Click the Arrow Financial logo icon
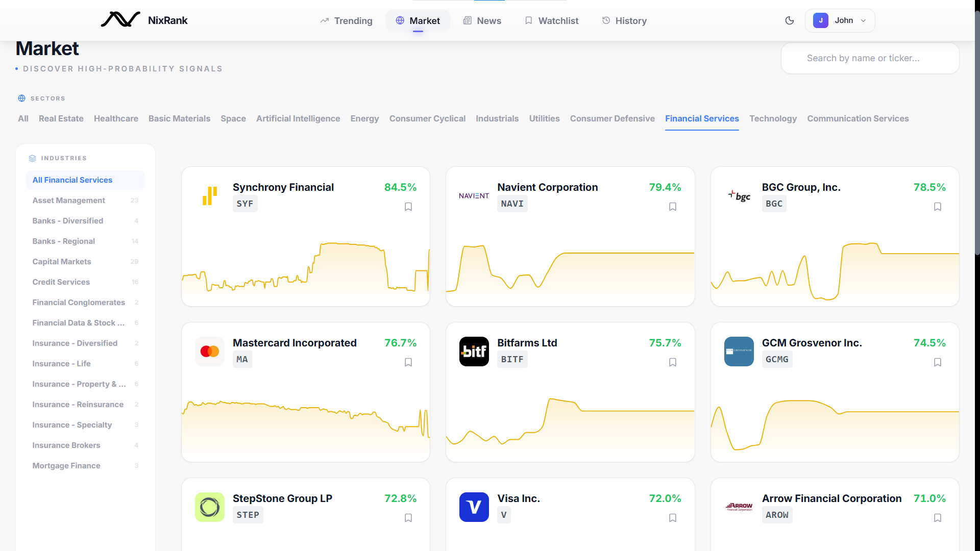980x551 pixels. click(739, 507)
